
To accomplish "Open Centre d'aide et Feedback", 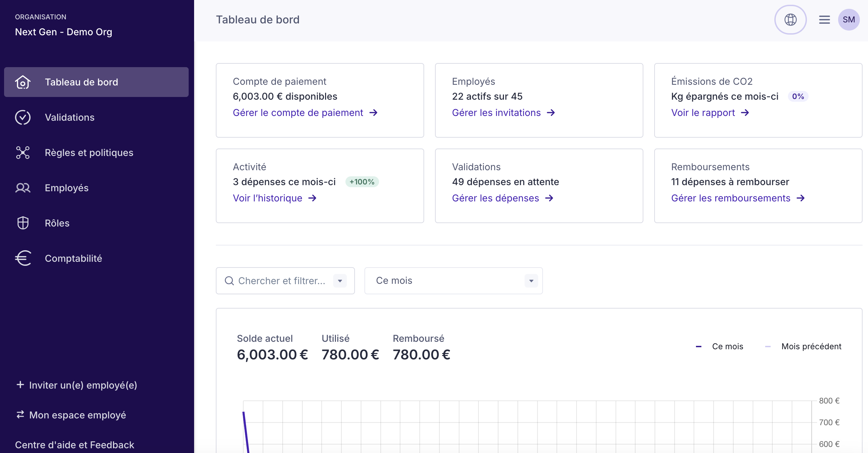I will [x=75, y=445].
